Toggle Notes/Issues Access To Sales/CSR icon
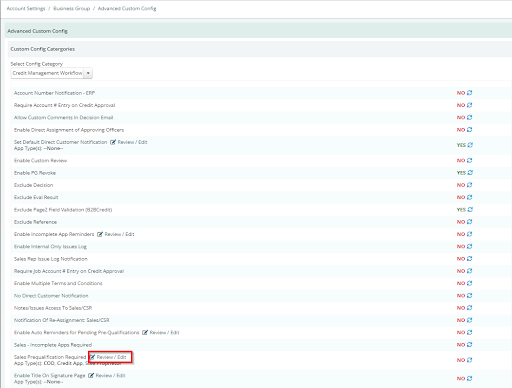 pos(469,308)
